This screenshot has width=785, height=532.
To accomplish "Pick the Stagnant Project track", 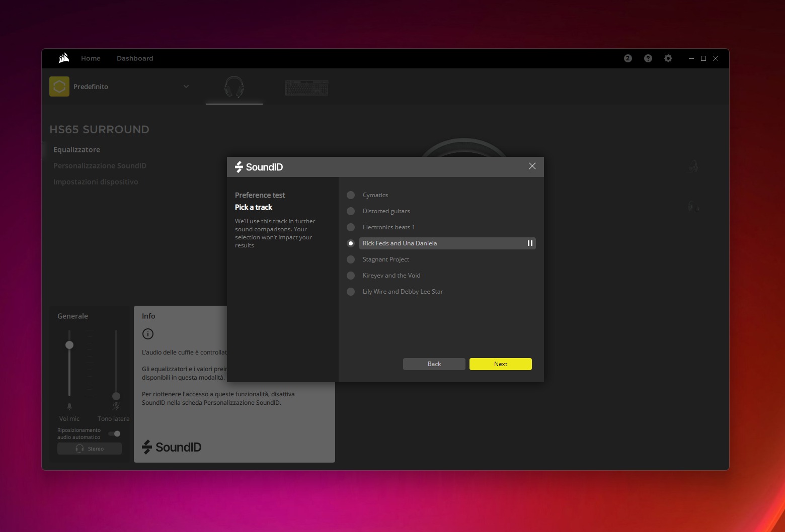I will [351, 259].
